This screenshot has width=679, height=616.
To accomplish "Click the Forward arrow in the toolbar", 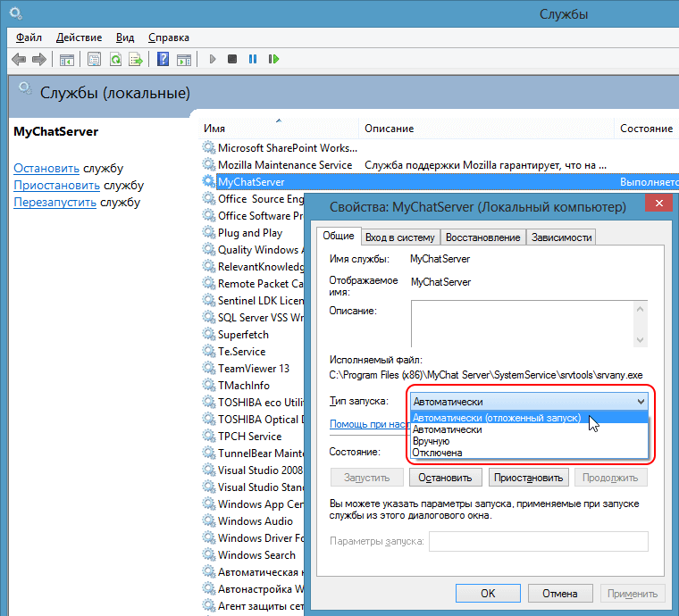I will tap(38, 60).
